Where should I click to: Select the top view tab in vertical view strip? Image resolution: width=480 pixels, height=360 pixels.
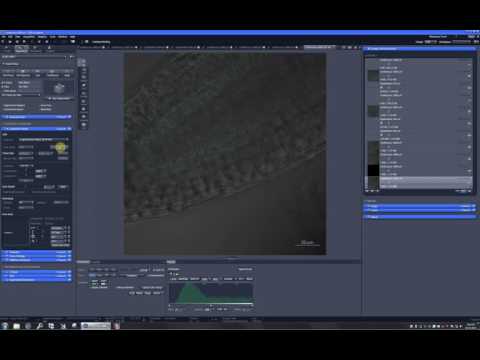click(x=83, y=62)
